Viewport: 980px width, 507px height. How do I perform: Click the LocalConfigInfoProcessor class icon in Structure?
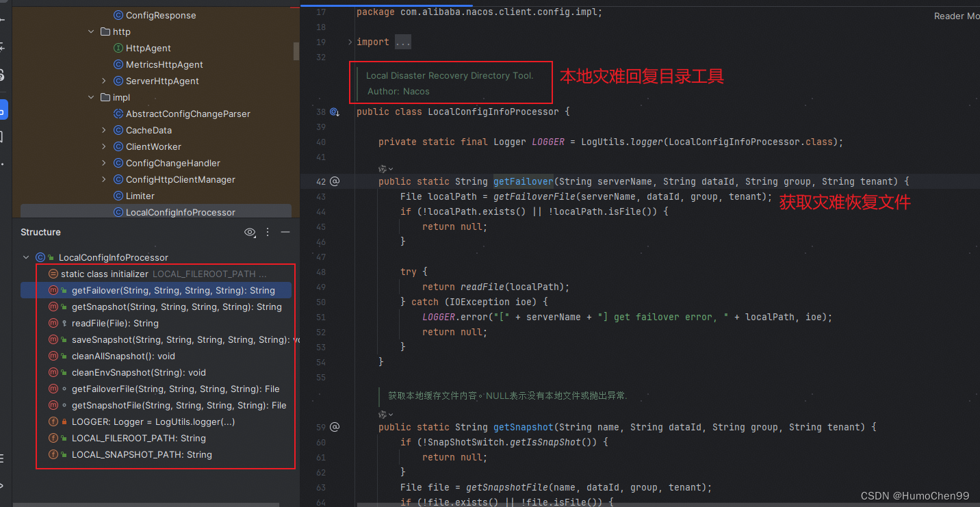[40, 257]
